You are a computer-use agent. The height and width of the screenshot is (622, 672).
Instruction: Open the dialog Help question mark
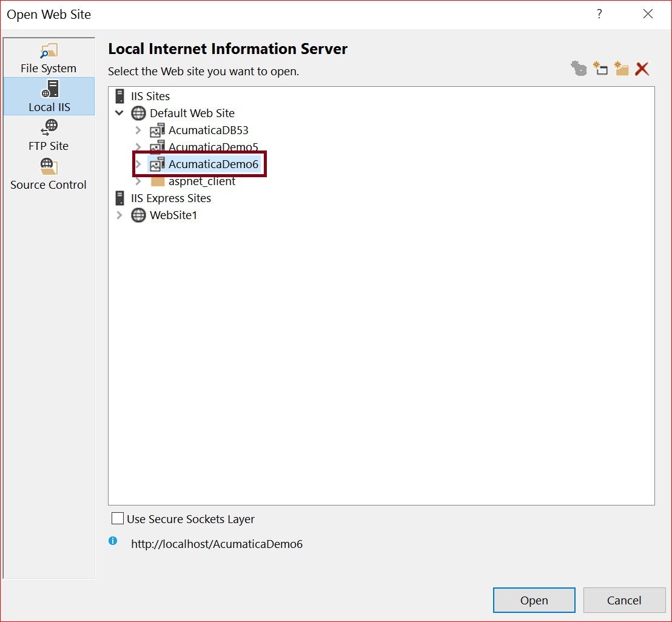point(599,14)
